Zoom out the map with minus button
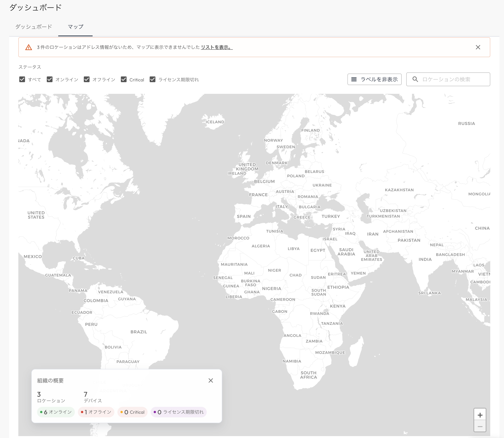Image resolution: width=504 pixels, height=438 pixels. [480, 427]
